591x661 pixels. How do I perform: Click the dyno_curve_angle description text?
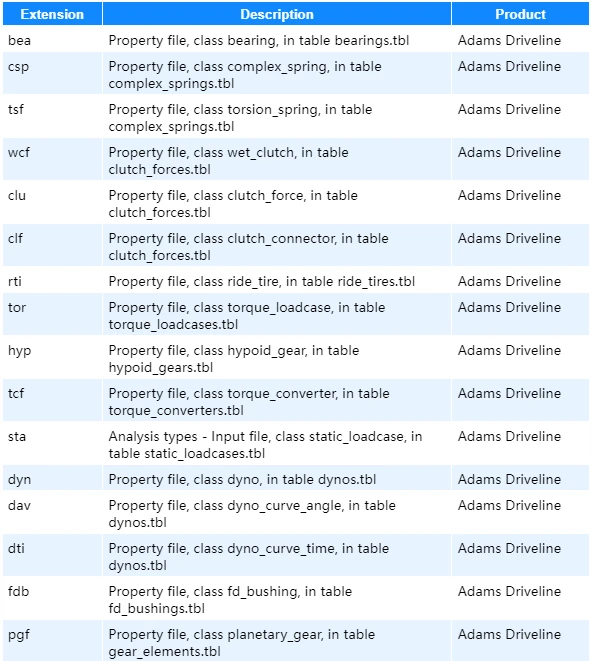[x=285, y=506]
